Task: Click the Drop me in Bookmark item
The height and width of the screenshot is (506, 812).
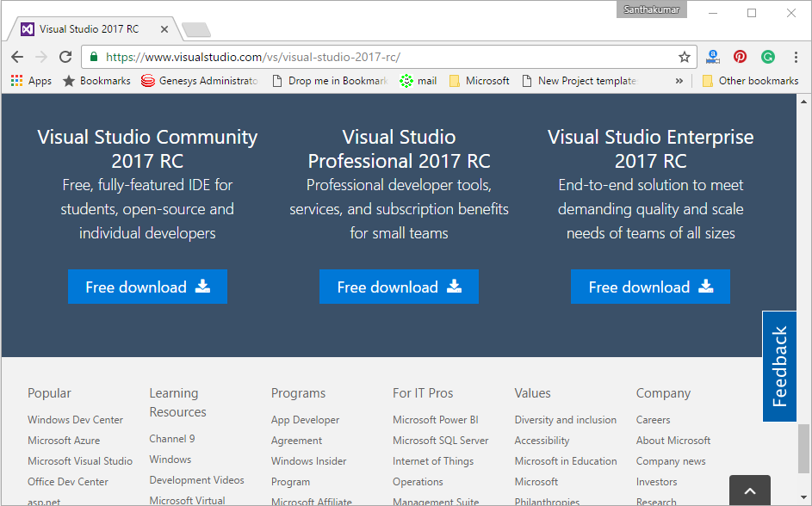Action: point(331,81)
